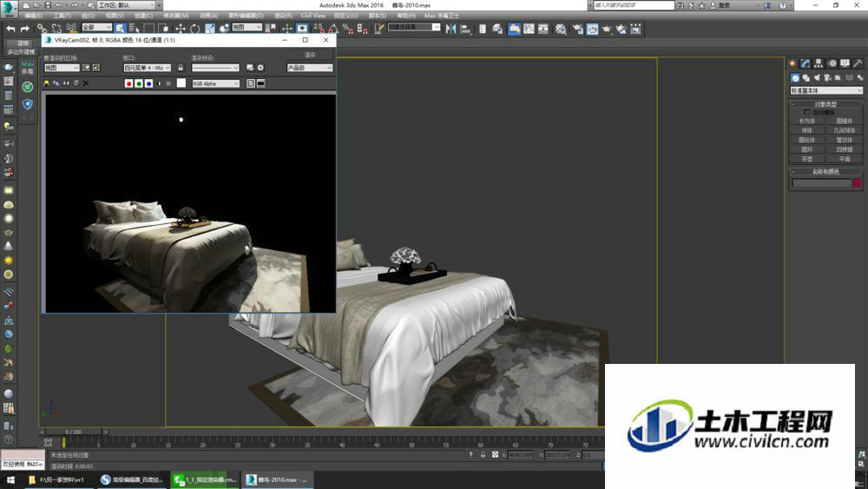Toggle the green channel in frame window
This screenshot has height=489, width=868.
pos(139,83)
